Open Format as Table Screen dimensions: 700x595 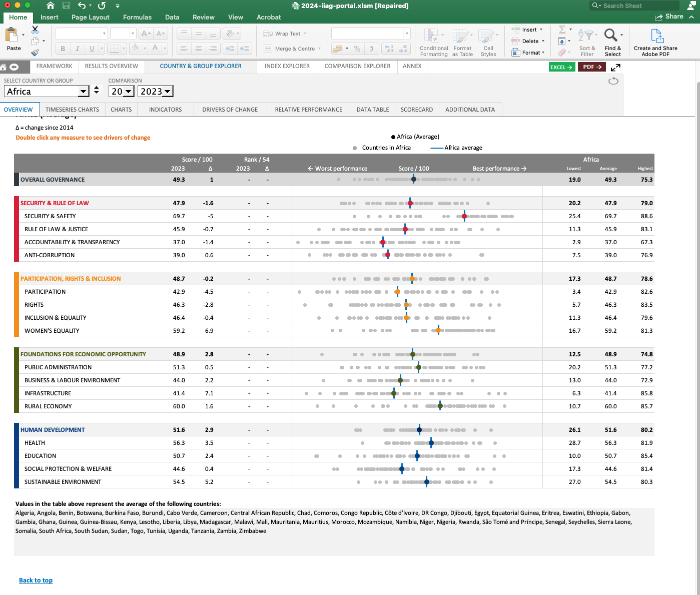click(x=462, y=43)
